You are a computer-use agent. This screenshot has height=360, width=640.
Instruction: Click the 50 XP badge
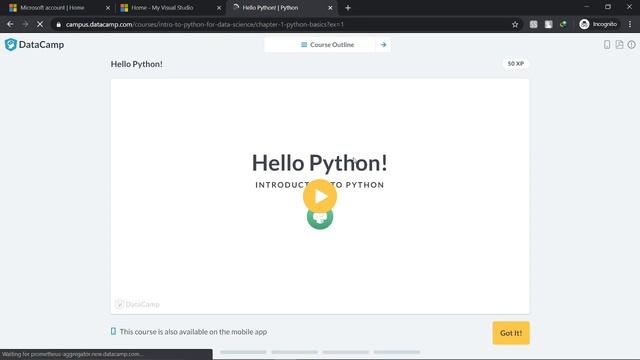[x=516, y=64]
